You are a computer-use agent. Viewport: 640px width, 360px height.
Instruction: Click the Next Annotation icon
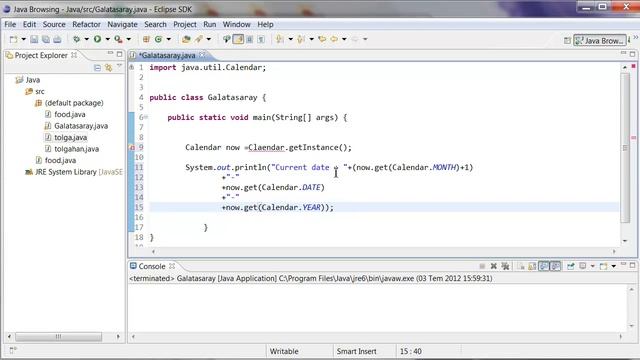tap(280, 39)
